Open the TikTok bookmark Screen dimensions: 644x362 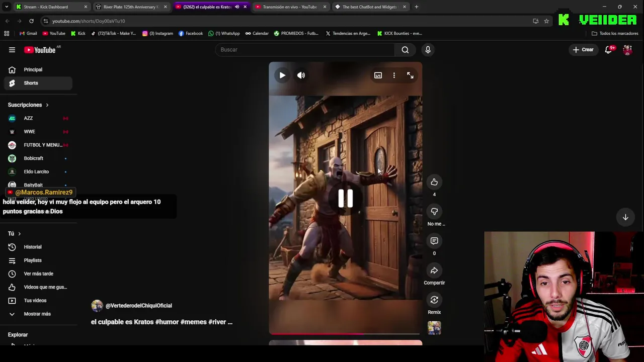[113, 34]
